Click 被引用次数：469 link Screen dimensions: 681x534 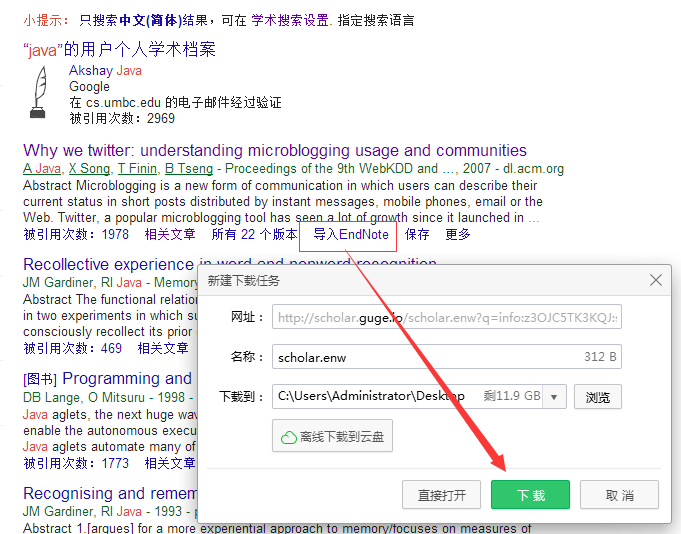pyautogui.click(x=73, y=348)
